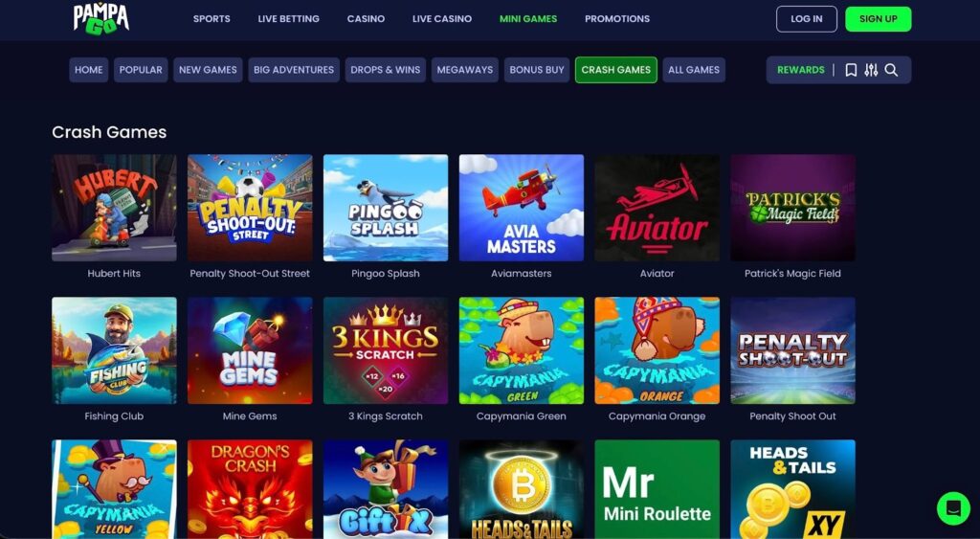Switch to the Megaways category tab
The width and height of the screenshot is (980, 539).
coord(464,70)
